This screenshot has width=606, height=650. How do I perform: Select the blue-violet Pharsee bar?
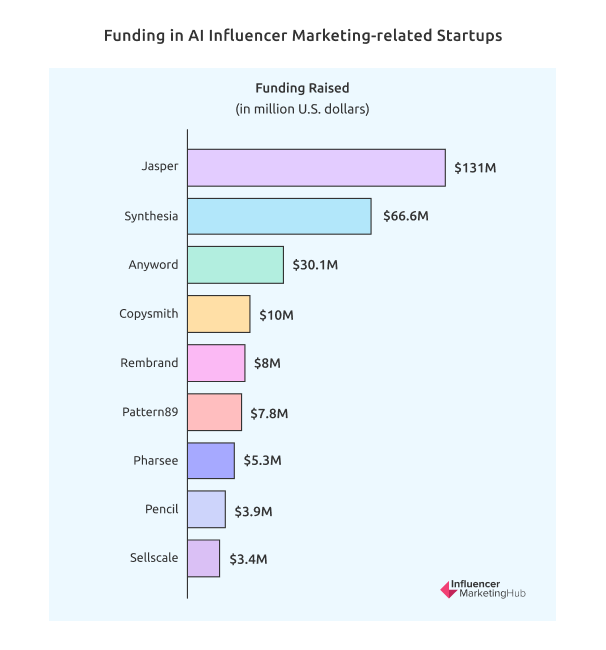(211, 461)
